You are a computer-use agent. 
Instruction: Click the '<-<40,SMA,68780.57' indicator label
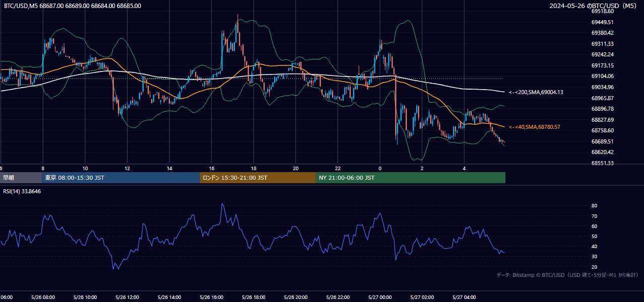(534, 127)
